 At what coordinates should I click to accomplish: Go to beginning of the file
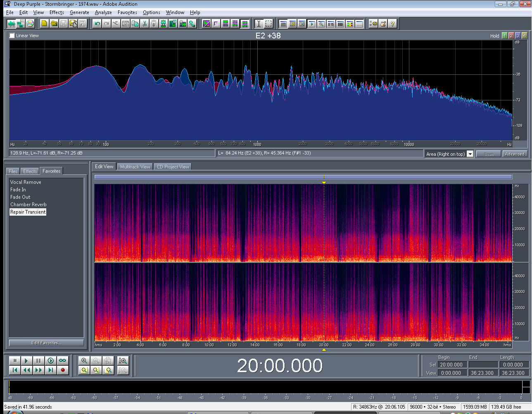point(15,370)
